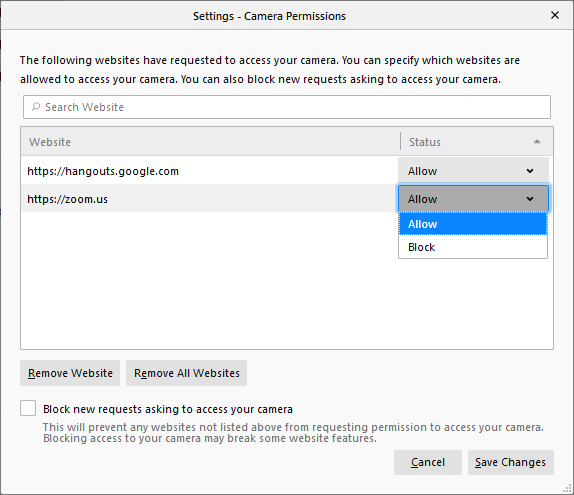Screen dimensions: 574x495
Task: Select the https://zoom.us row
Action: coord(209,199)
